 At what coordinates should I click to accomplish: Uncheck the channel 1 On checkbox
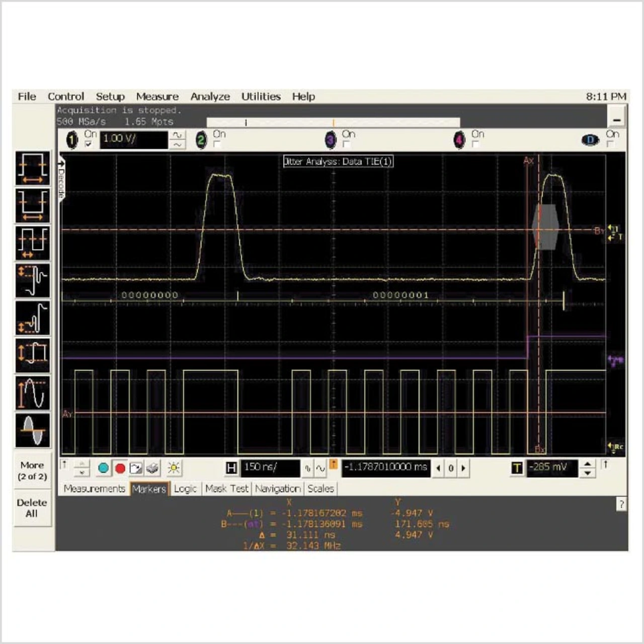point(89,144)
